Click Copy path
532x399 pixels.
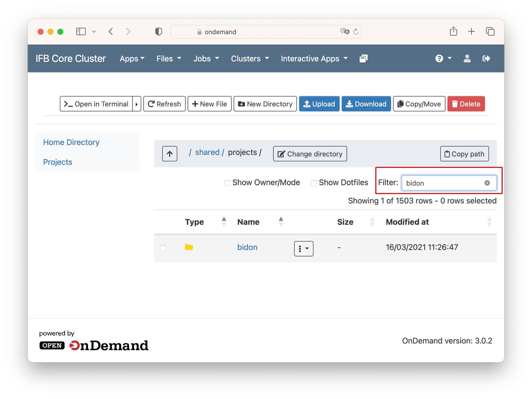pos(464,154)
